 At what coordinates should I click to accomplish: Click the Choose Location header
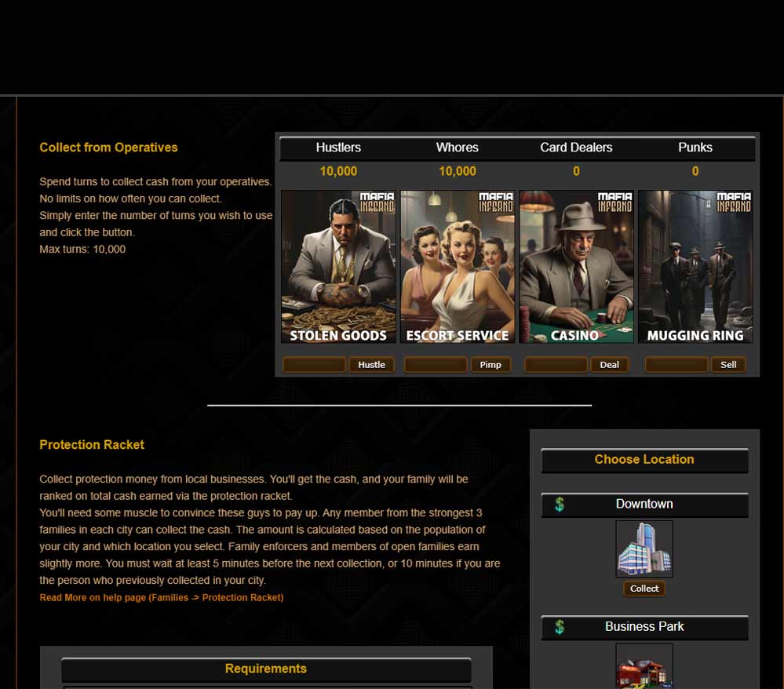(x=644, y=460)
